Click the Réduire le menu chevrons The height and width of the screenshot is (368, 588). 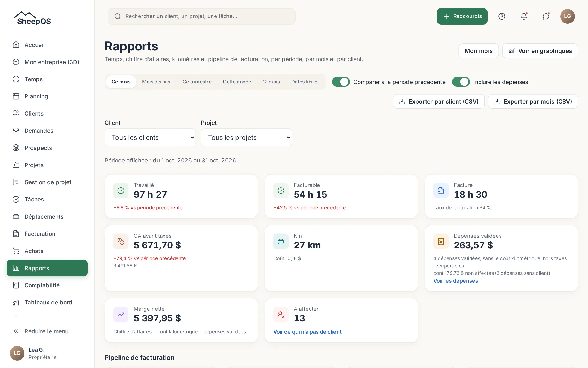16,331
